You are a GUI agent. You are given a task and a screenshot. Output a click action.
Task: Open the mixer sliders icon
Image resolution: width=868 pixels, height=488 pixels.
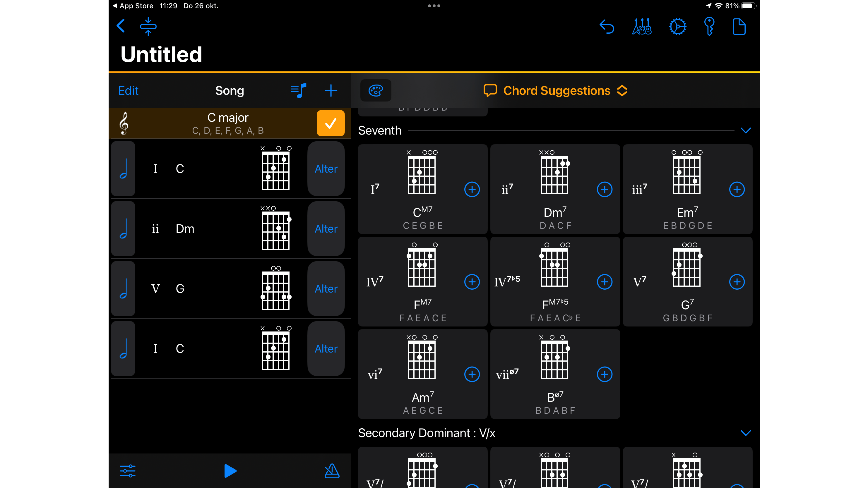[x=128, y=471]
